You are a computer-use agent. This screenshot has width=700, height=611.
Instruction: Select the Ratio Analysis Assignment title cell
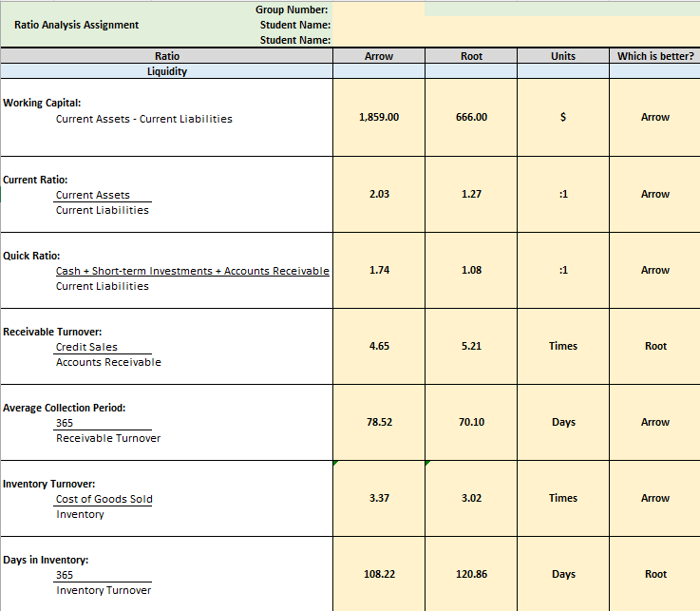pyautogui.click(x=76, y=25)
